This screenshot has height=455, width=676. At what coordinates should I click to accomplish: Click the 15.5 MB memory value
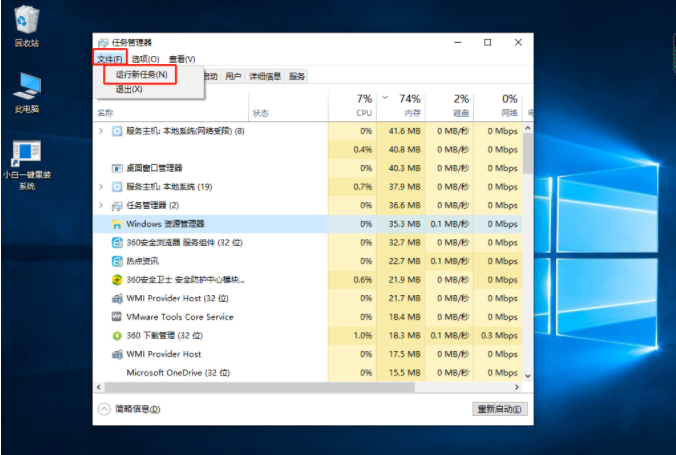[404, 373]
